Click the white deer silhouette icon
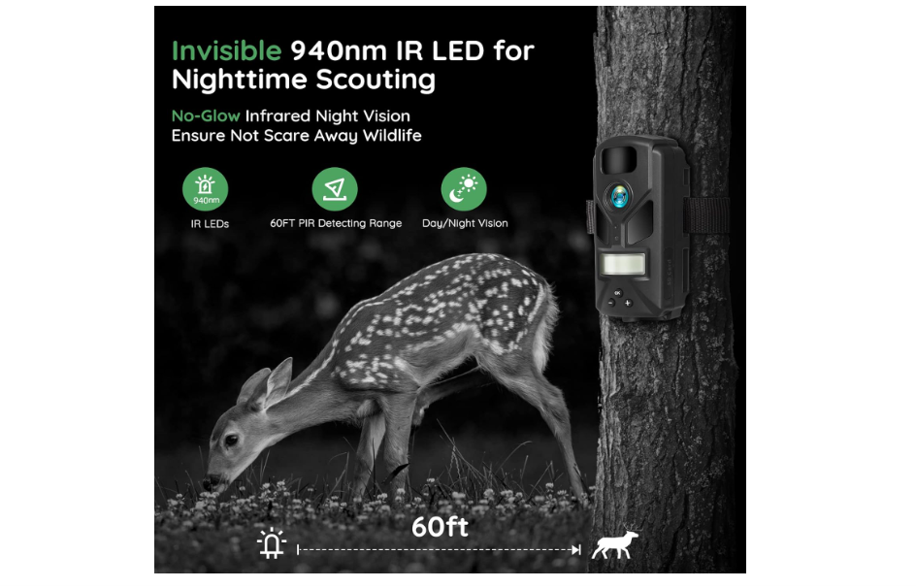This screenshot has width=916, height=588. (x=614, y=544)
